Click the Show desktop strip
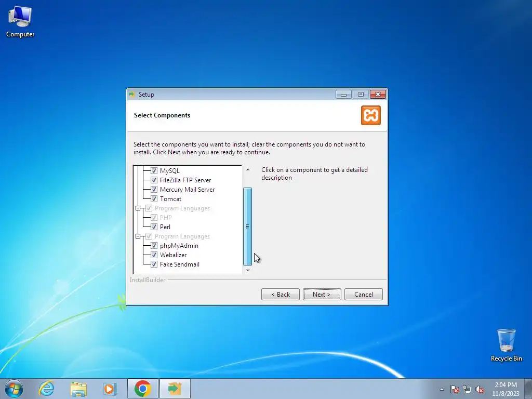This screenshot has height=399, width=532. [529, 389]
